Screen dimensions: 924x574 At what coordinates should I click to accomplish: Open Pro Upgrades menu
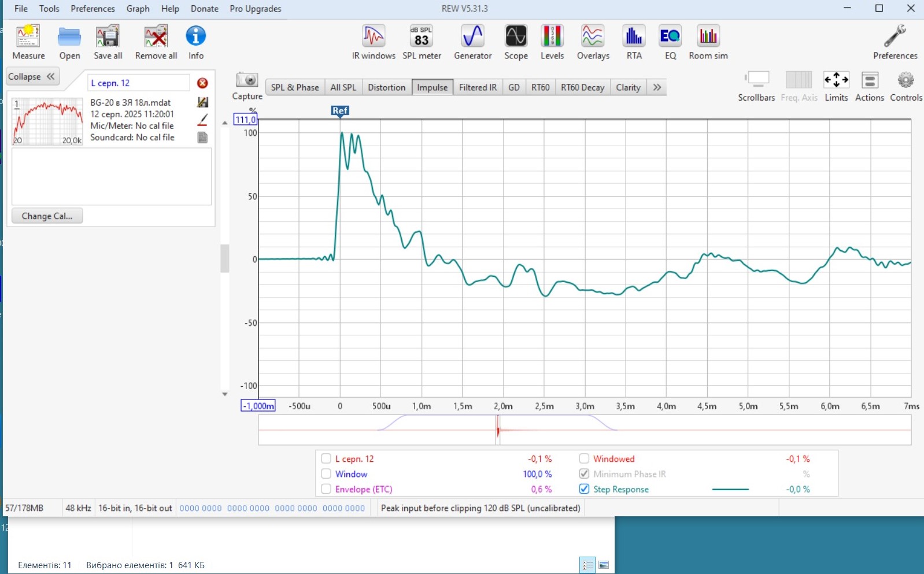(256, 9)
